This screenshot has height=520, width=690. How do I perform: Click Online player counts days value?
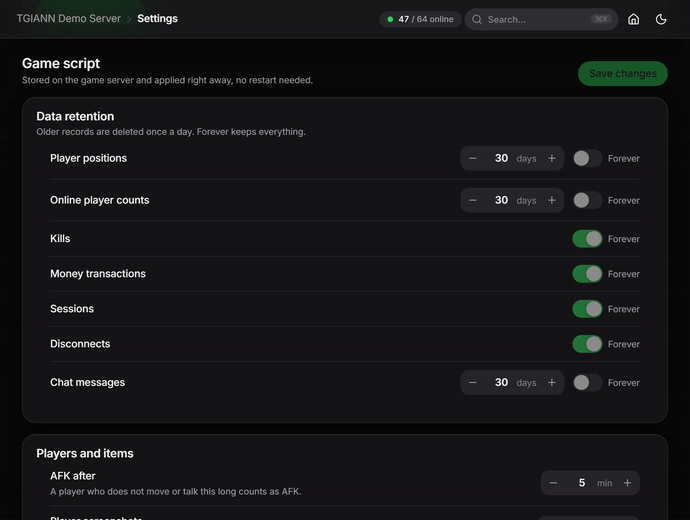(x=501, y=200)
